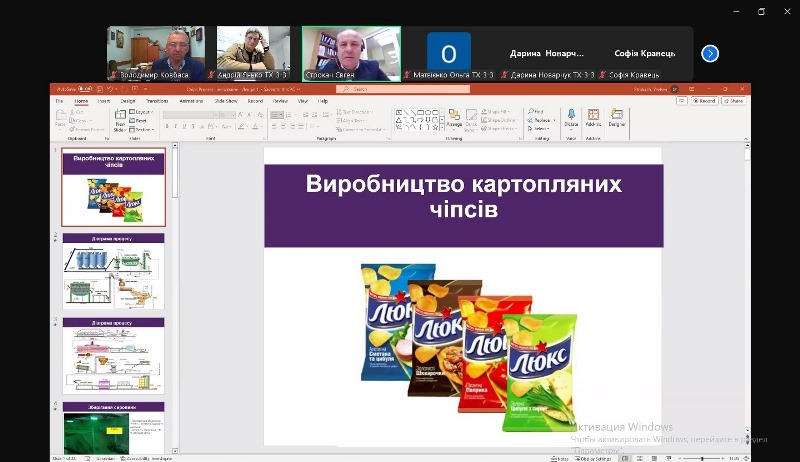Click the Reset slide command
800x462 pixels.
(x=138, y=121)
